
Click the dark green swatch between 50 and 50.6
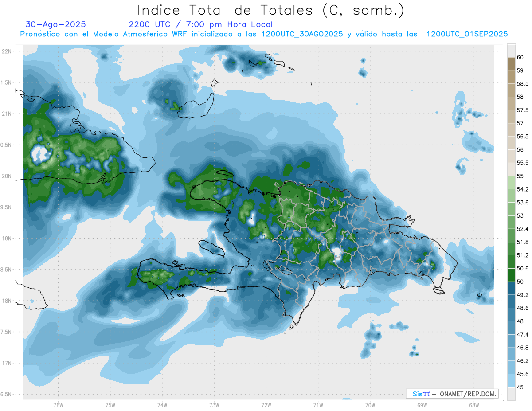(x=511, y=275)
